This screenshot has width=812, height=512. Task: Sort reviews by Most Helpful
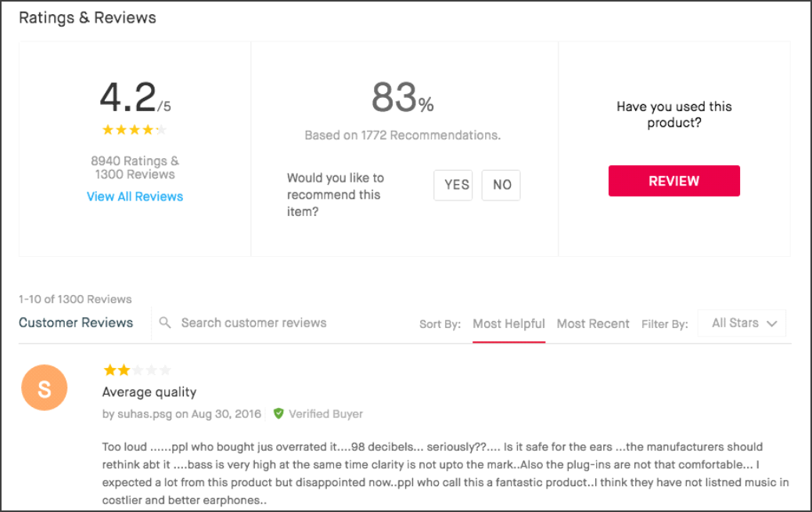pyautogui.click(x=508, y=324)
